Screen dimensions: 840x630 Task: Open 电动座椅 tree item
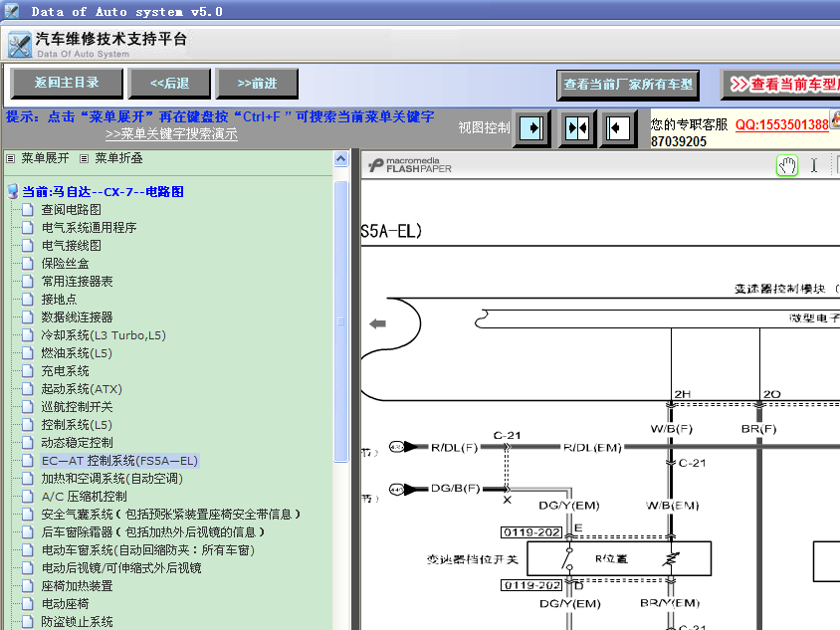[x=66, y=605]
